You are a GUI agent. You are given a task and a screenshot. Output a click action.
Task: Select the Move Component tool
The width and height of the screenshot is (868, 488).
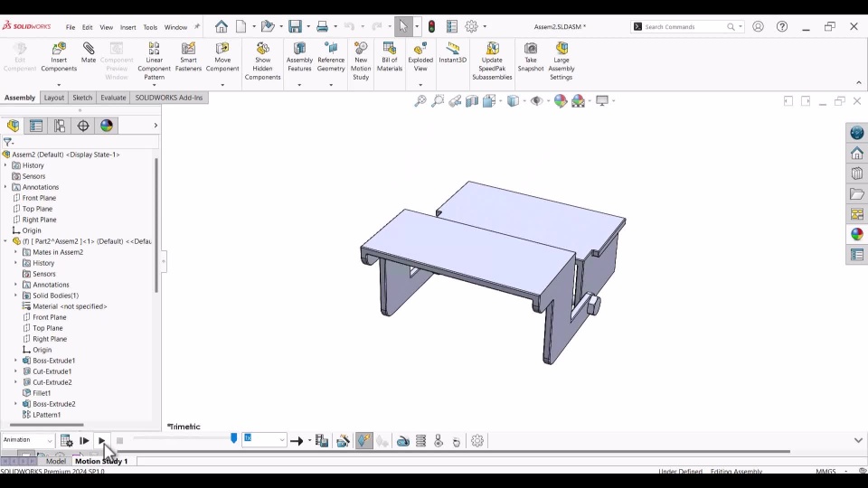[x=222, y=57]
